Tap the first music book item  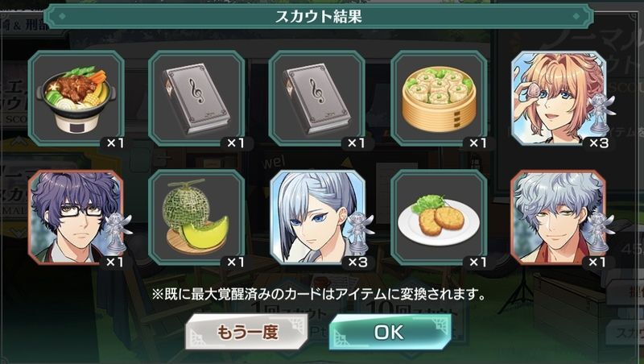(x=196, y=98)
